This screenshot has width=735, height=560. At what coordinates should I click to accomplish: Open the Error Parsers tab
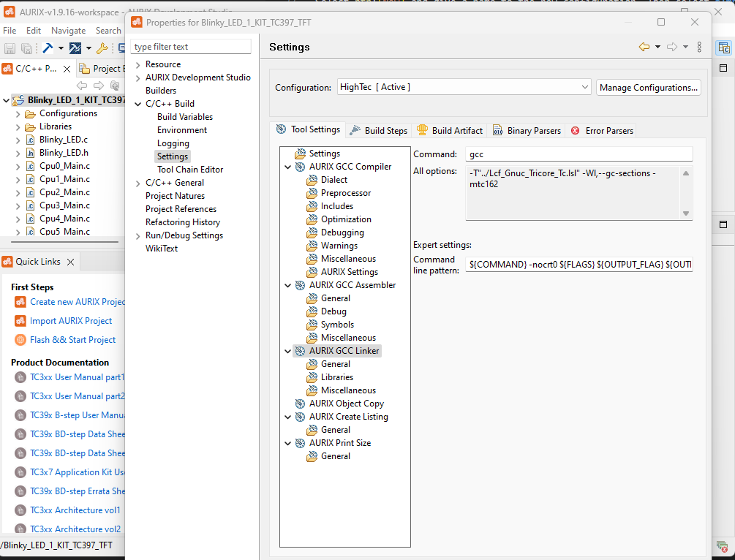tap(602, 131)
